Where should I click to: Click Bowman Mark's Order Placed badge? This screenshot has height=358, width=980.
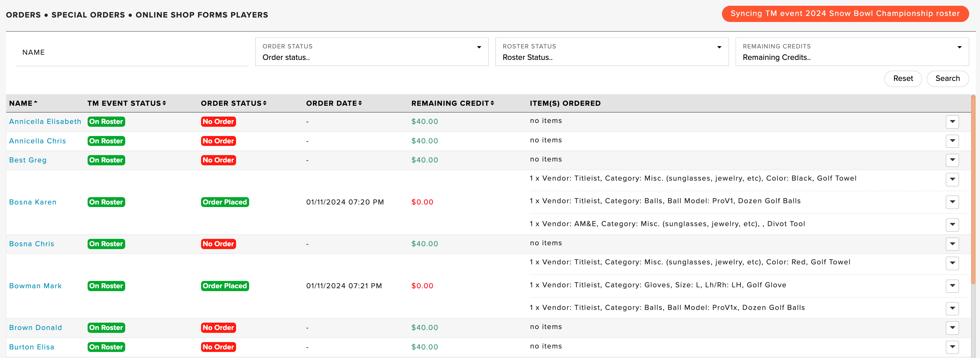(225, 286)
